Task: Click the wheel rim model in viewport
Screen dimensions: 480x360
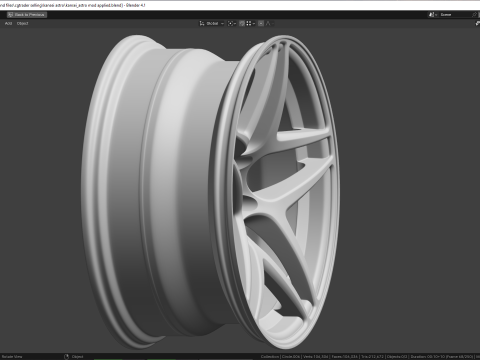Action: pos(210,192)
